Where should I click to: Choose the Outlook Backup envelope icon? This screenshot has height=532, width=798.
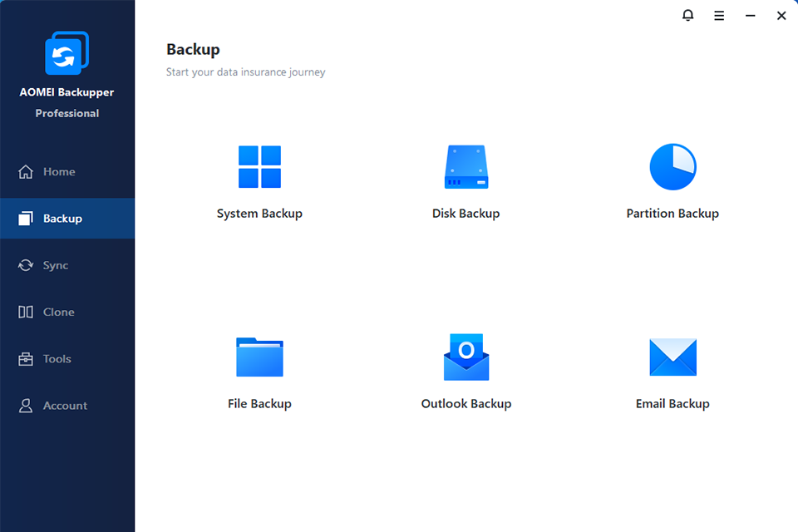point(466,357)
